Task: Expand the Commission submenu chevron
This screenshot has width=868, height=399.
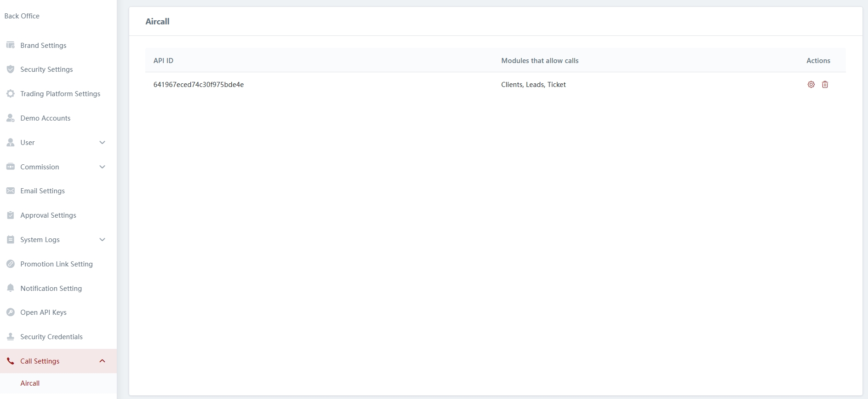Action: (x=103, y=167)
